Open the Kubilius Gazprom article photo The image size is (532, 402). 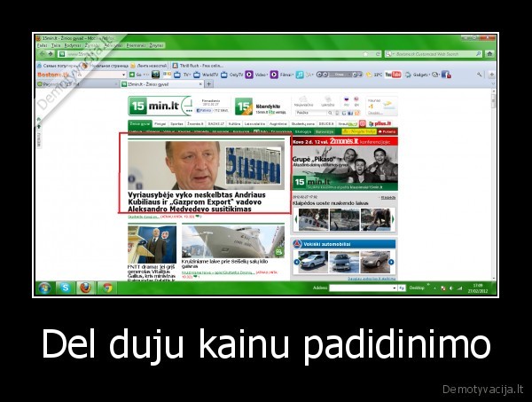click(x=207, y=165)
